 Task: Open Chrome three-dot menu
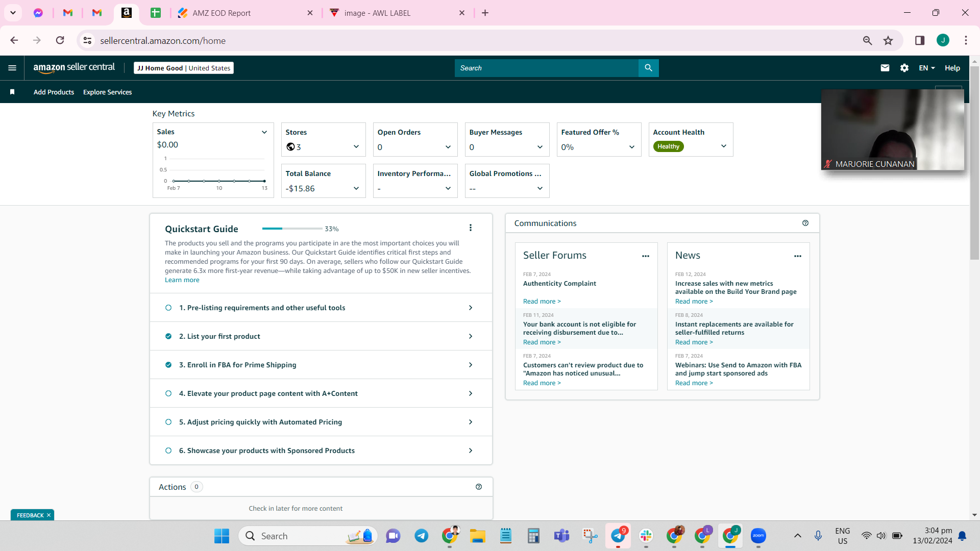[966, 40]
